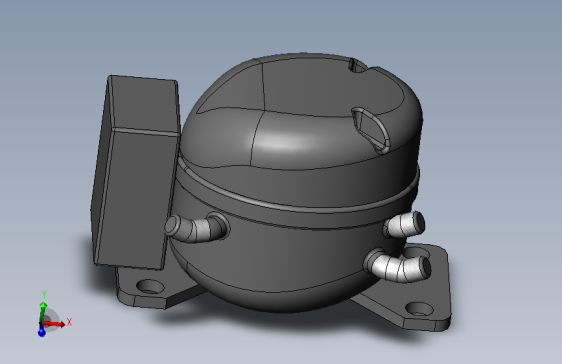The width and height of the screenshot is (562, 364).
Task: Select the rectangular terminal box on the compressor
Action: [135, 172]
